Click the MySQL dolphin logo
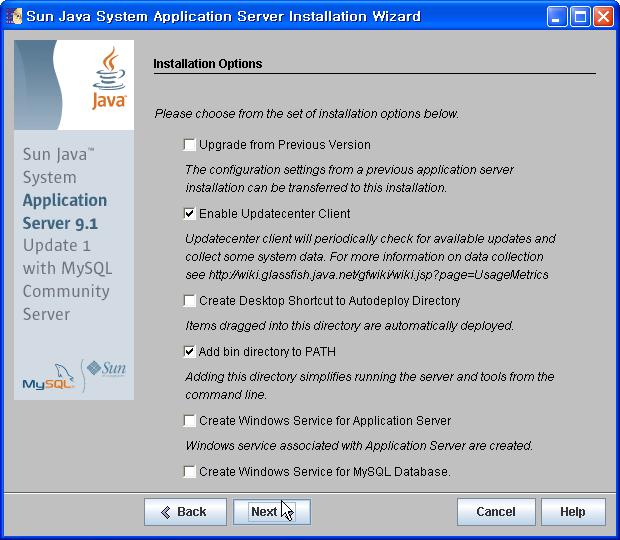Image resolution: width=620 pixels, height=540 pixels. (x=49, y=377)
